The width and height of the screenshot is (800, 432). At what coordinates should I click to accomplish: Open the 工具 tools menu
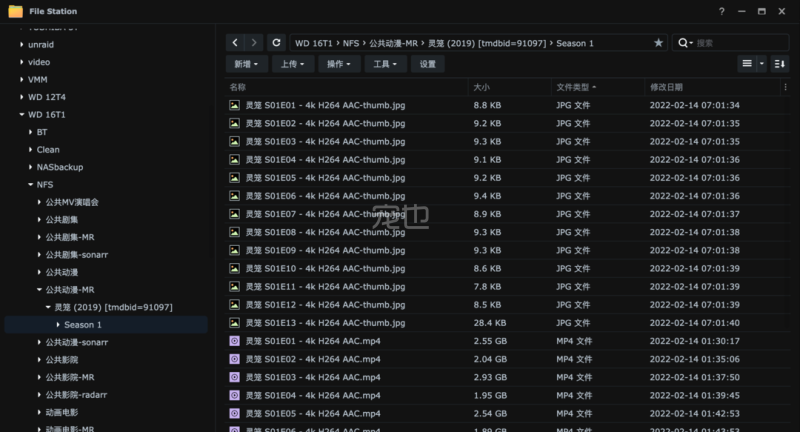[386, 64]
